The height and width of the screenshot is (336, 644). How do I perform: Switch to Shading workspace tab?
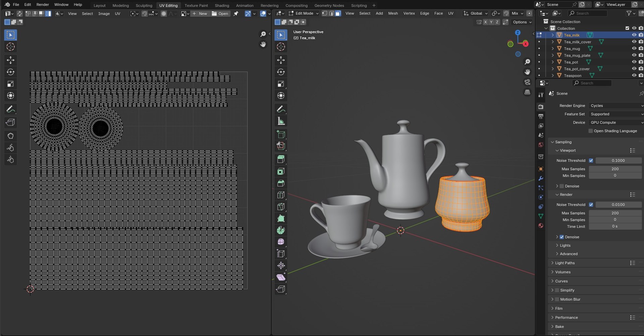[222, 5]
